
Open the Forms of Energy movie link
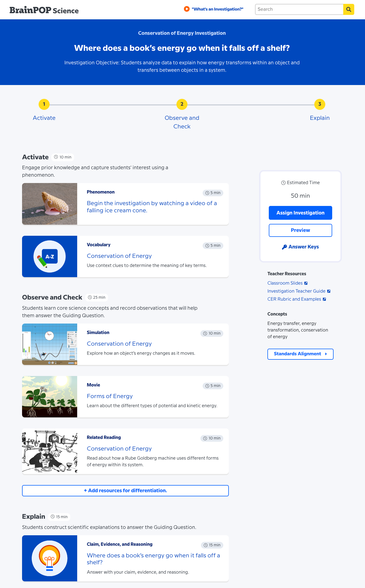110,396
